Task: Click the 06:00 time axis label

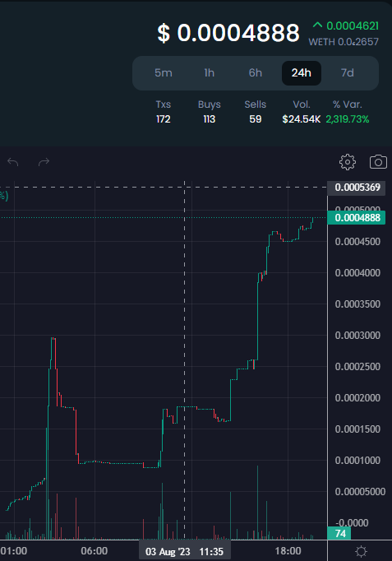Action: pos(95,551)
